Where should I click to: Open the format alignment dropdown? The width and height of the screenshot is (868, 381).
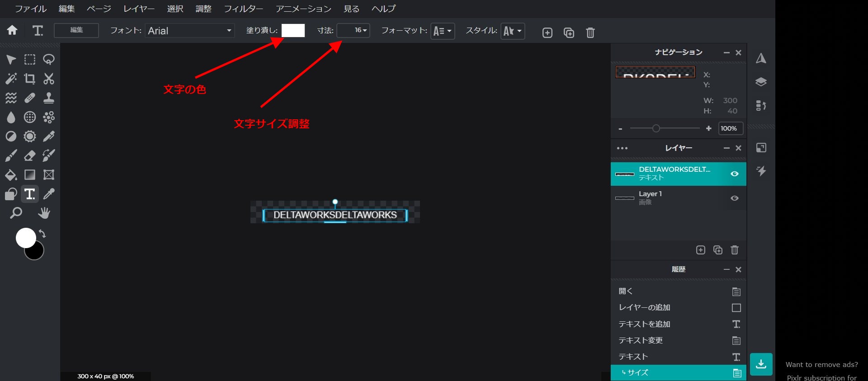coord(443,31)
